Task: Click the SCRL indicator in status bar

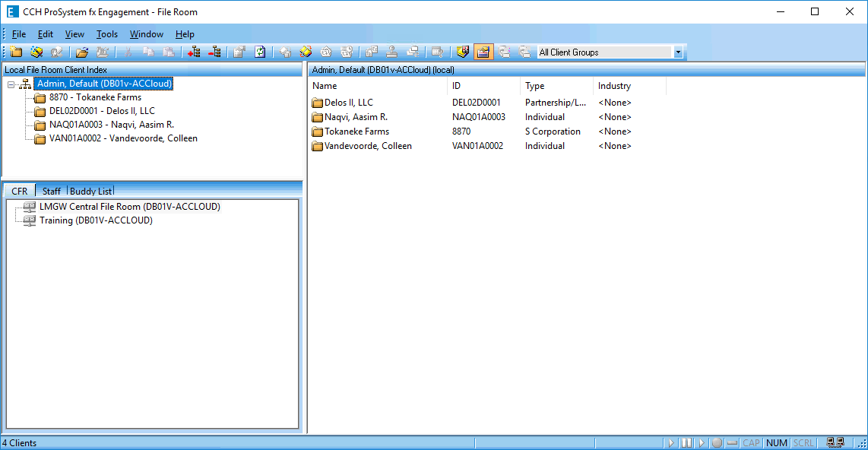Action: pyautogui.click(x=803, y=443)
